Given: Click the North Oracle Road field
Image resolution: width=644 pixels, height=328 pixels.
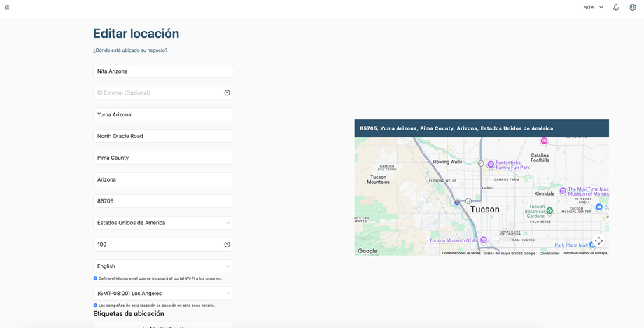Looking at the screenshot, I should point(164,136).
